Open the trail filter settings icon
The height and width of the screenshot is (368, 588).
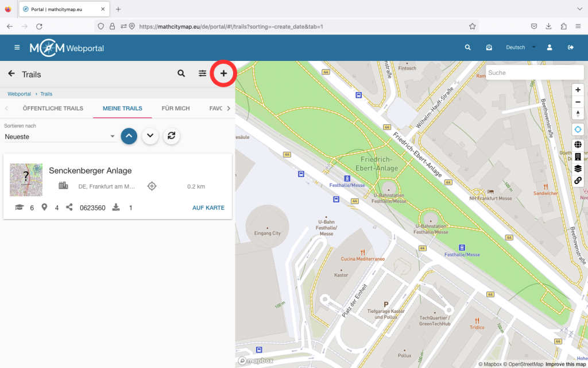coord(202,74)
